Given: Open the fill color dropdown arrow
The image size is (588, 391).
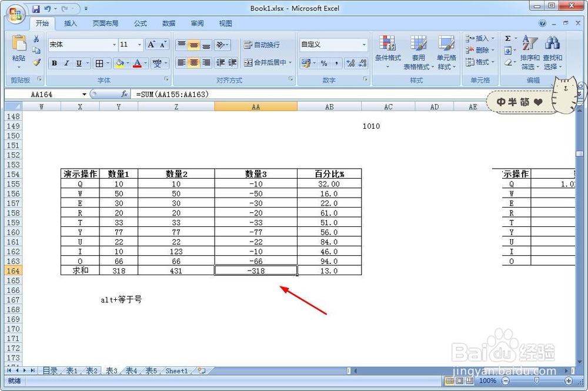Looking at the screenshot, I should (129, 63).
